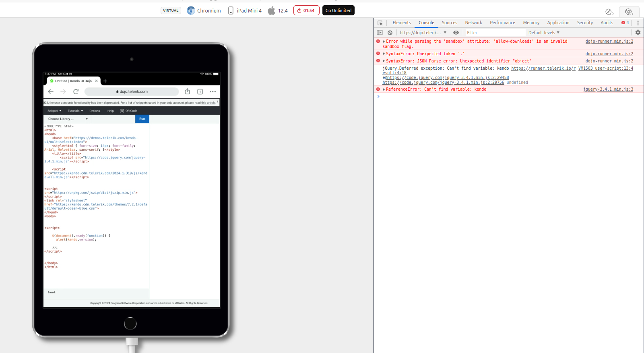Show the console sidebar panel

click(380, 33)
